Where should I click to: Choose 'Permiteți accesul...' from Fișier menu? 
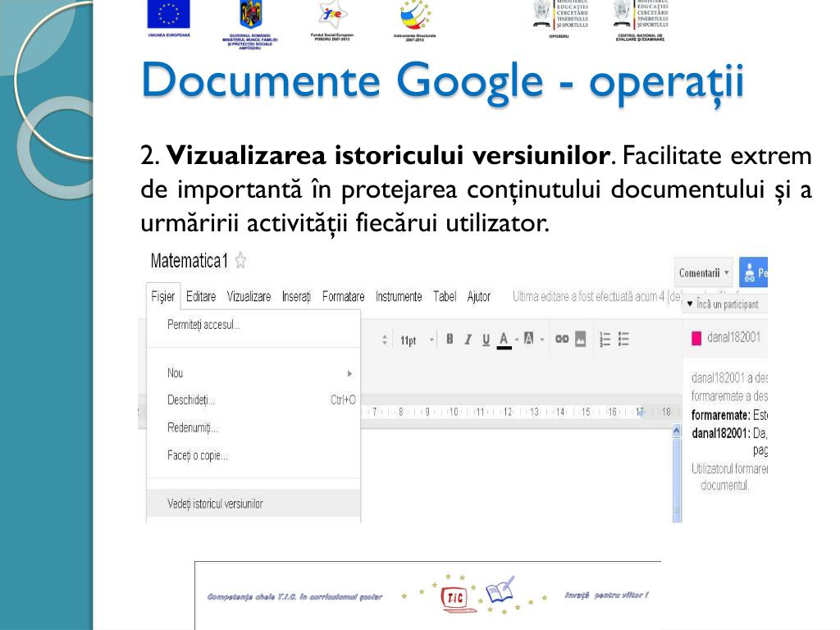[253, 325]
